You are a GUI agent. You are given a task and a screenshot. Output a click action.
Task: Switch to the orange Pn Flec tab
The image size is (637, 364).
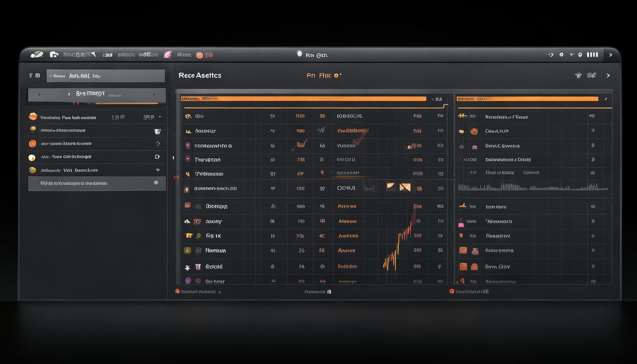323,75
